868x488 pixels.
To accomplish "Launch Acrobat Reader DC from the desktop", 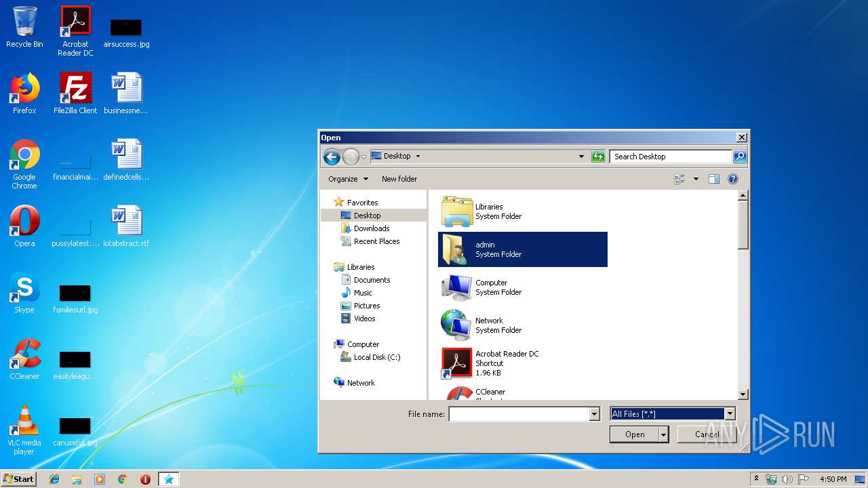I will point(75,31).
